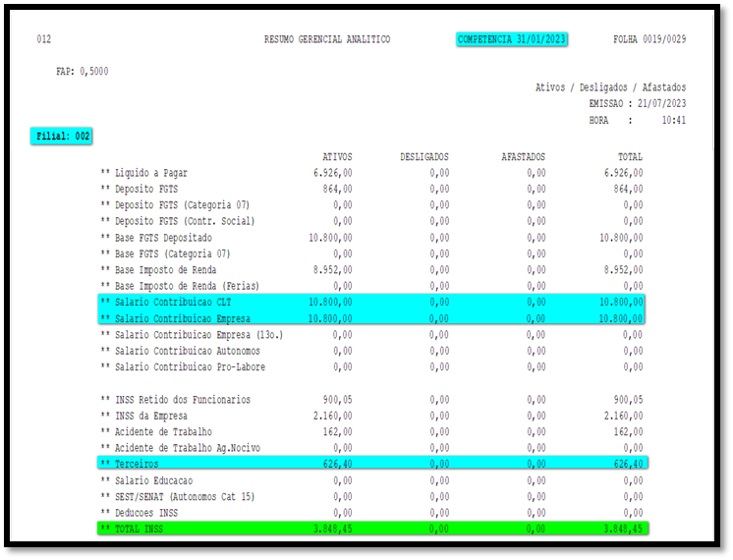The image size is (733, 560).
Task: Click the Ativos value 8.952,00
Action: 333,270
